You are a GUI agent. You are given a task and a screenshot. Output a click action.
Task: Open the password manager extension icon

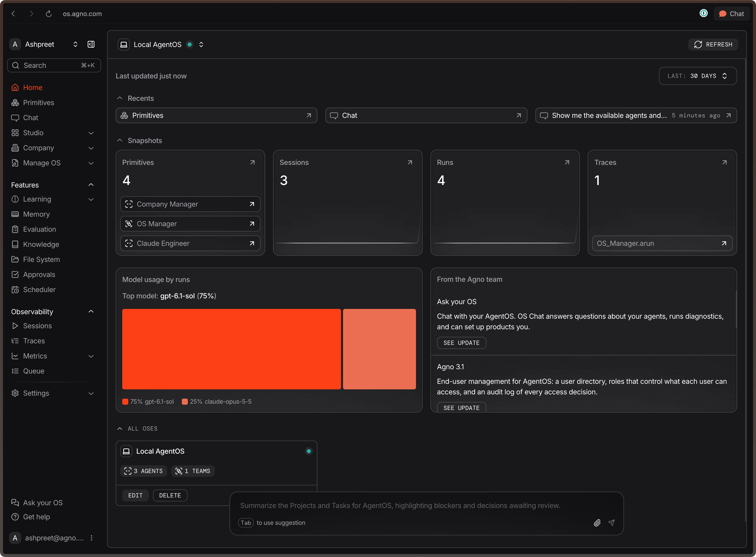point(703,14)
